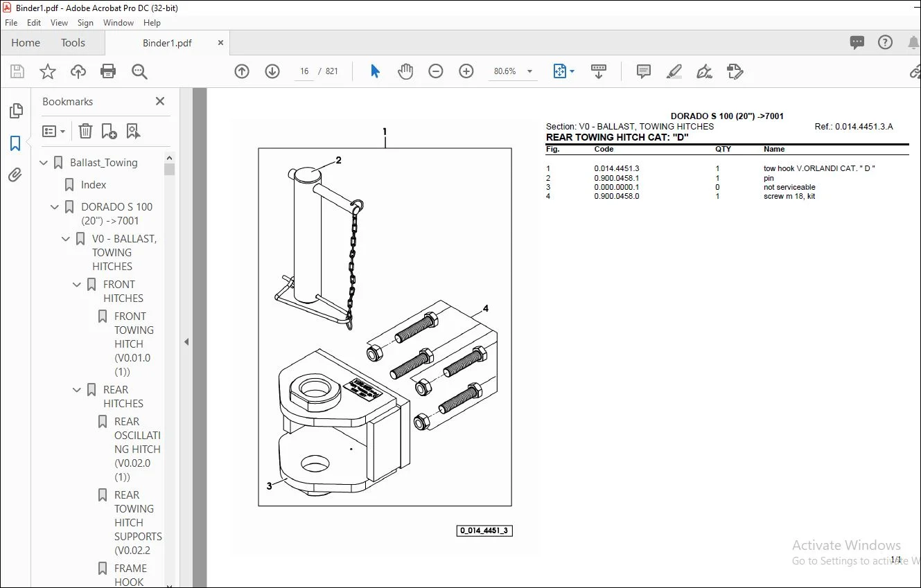Delete selected bookmark with trash icon

[x=85, y=131]
